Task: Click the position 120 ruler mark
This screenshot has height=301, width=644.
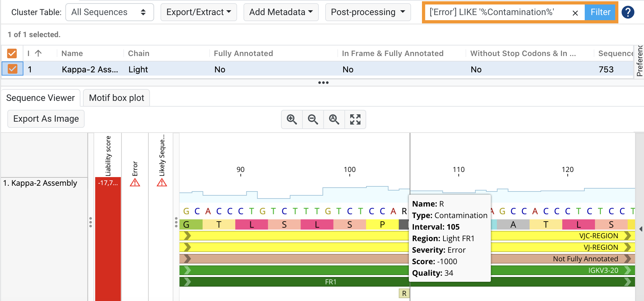Action: 567,170
